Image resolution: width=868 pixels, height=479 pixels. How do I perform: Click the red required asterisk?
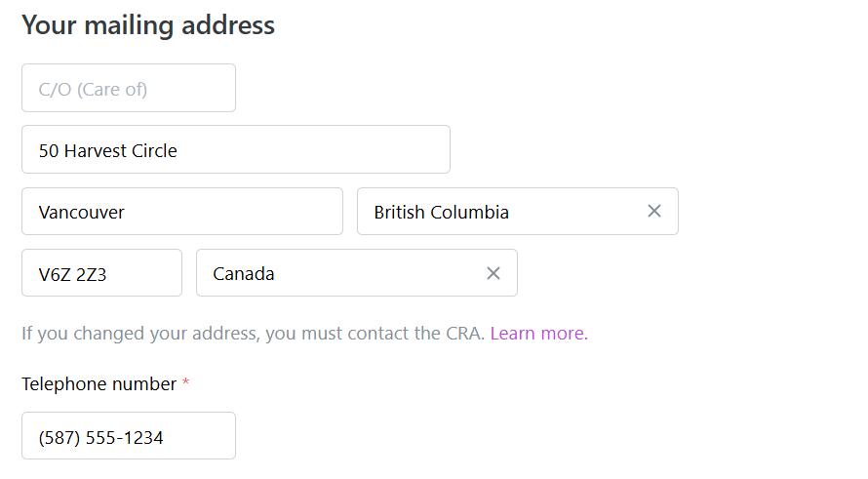tap(185, 383)
